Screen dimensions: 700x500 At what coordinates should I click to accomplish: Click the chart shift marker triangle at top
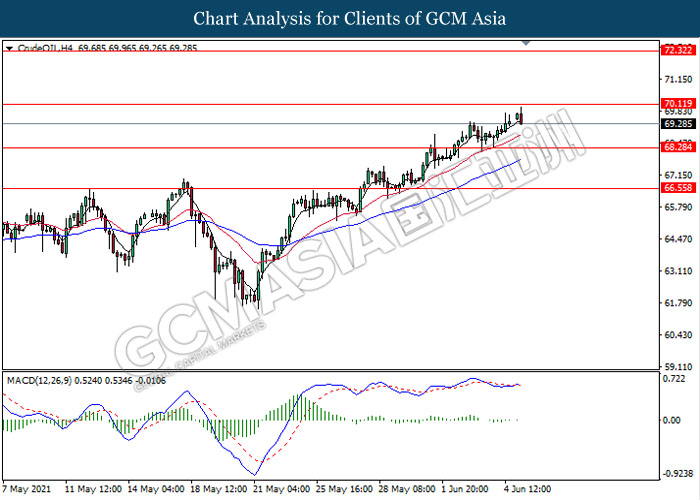tap(526, 43)
